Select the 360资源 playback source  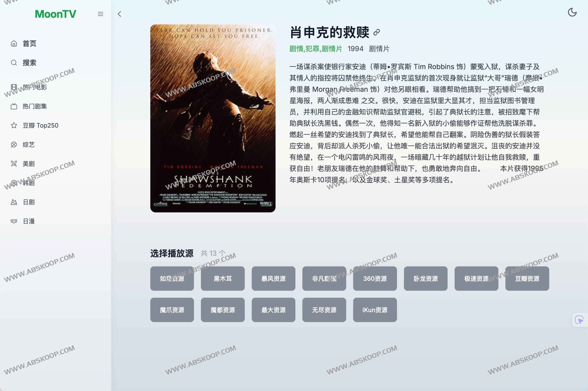pos(375,279)
